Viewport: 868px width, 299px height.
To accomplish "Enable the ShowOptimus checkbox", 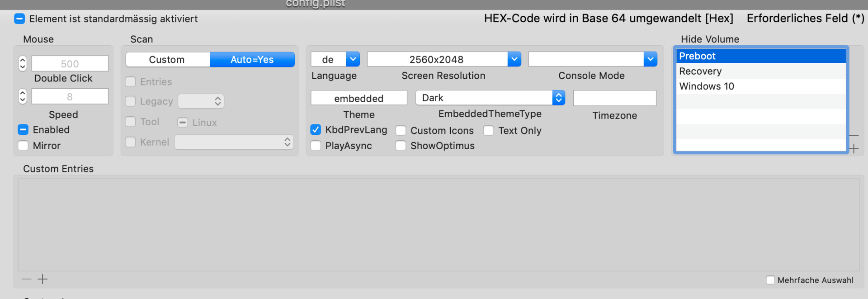I will 401,146.
